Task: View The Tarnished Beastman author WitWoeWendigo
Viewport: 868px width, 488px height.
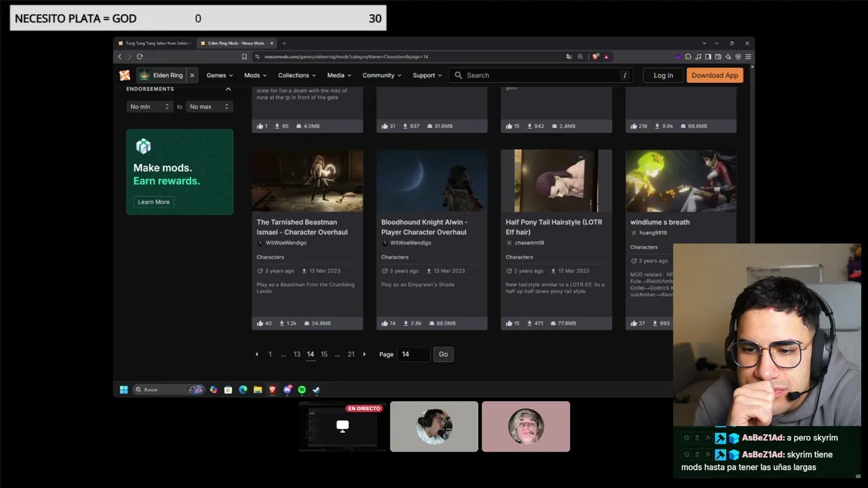Action: (286, 243)
